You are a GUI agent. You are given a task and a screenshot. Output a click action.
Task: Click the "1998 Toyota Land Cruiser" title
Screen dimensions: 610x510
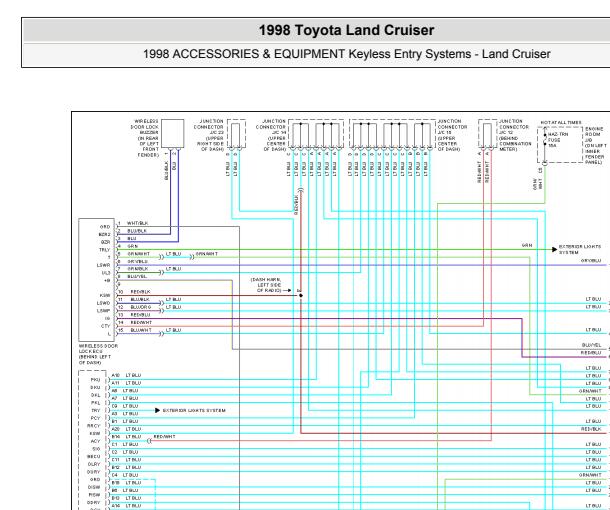346,30
